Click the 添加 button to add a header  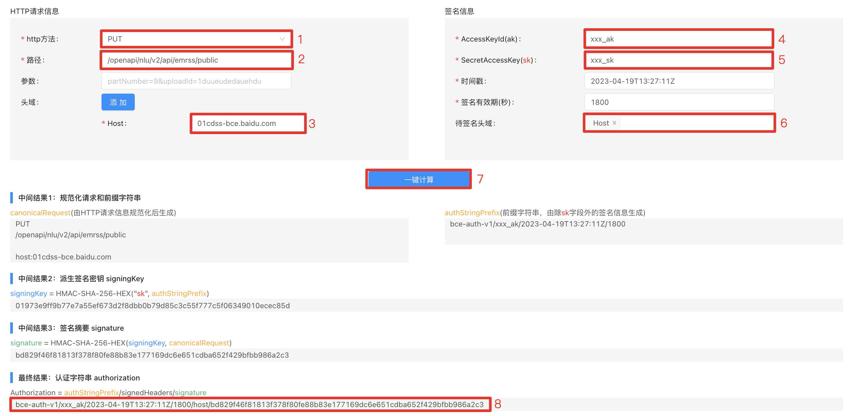(118, 102)
